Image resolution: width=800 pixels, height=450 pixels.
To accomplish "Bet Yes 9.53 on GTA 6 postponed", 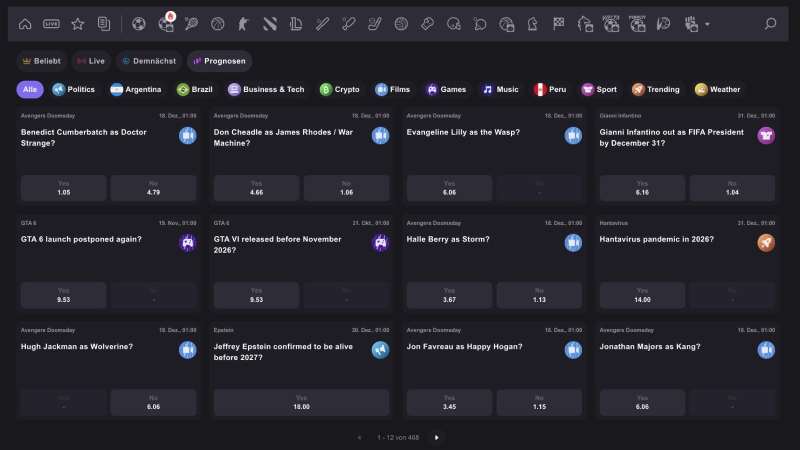I will (64, 295).
